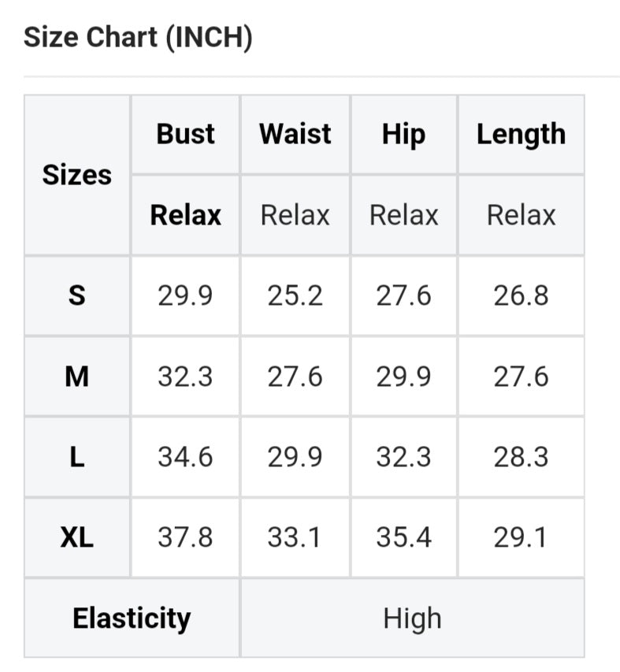This screenshot has width=620, height=672.
Task: Click the 35.4 hip value for XL
Action: tap(403, 537)
